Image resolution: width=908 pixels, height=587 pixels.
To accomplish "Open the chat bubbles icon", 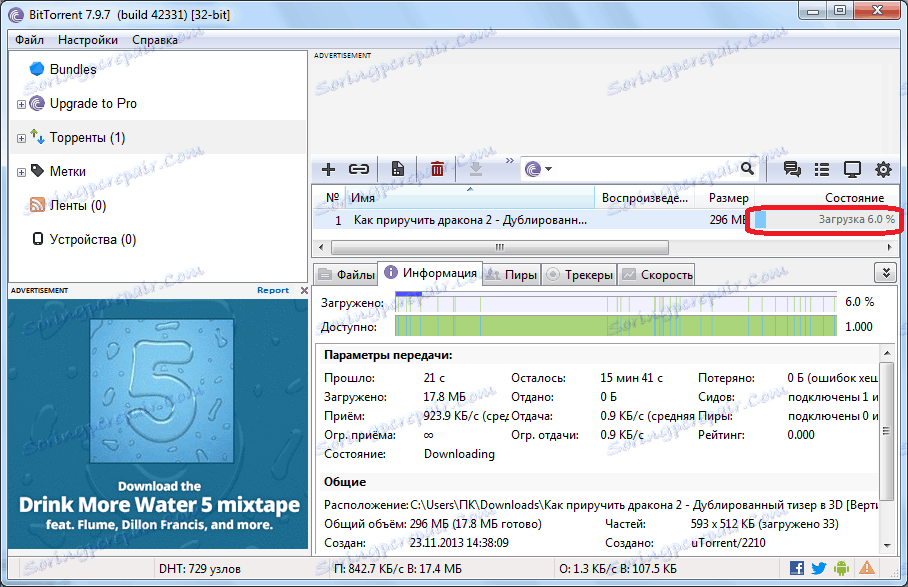I will coord(792,169).
